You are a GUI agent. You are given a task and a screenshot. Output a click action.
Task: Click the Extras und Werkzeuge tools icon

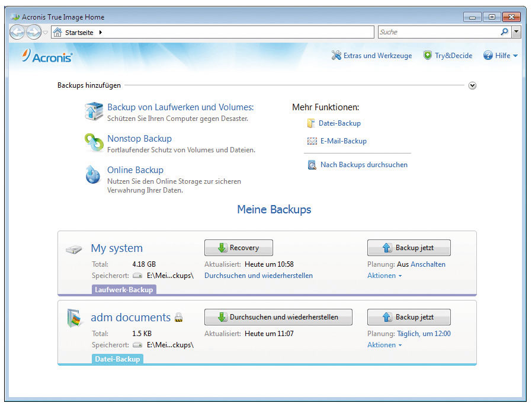click(336, 55)
